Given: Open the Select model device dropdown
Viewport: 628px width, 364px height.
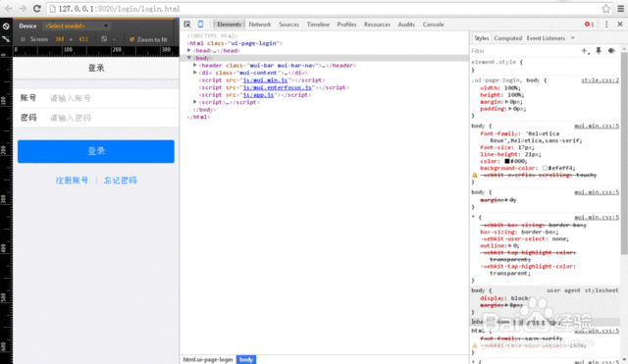Looking at the screenshot, I should pos(77,26).
